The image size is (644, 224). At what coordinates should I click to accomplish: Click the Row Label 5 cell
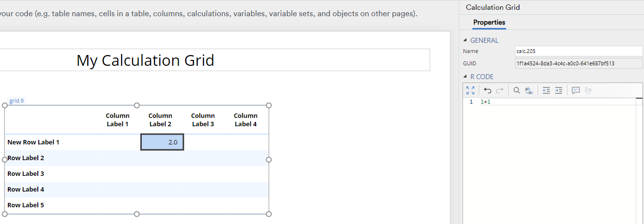[x=26, y=205]
